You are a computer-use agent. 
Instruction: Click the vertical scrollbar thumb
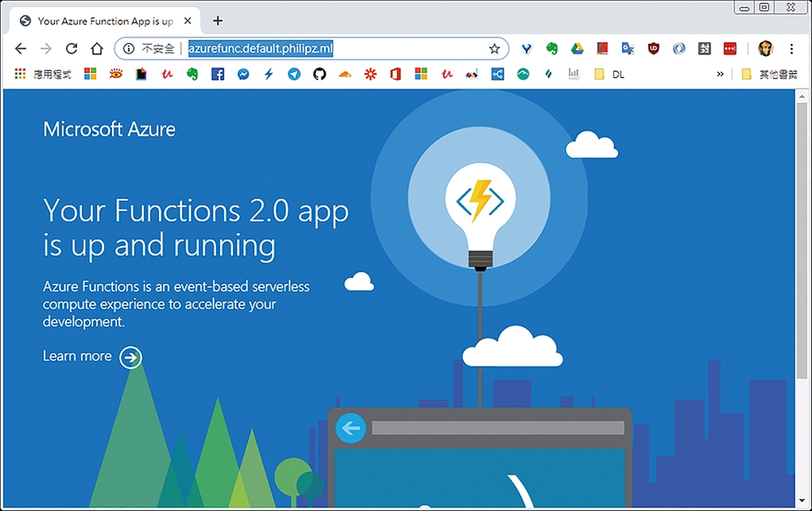click(801, 240)
